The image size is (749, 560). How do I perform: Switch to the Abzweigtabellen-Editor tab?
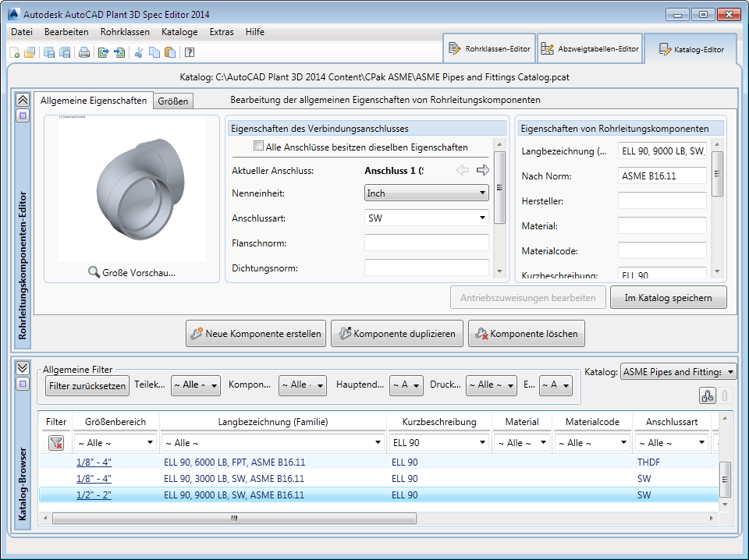[590, 48]
